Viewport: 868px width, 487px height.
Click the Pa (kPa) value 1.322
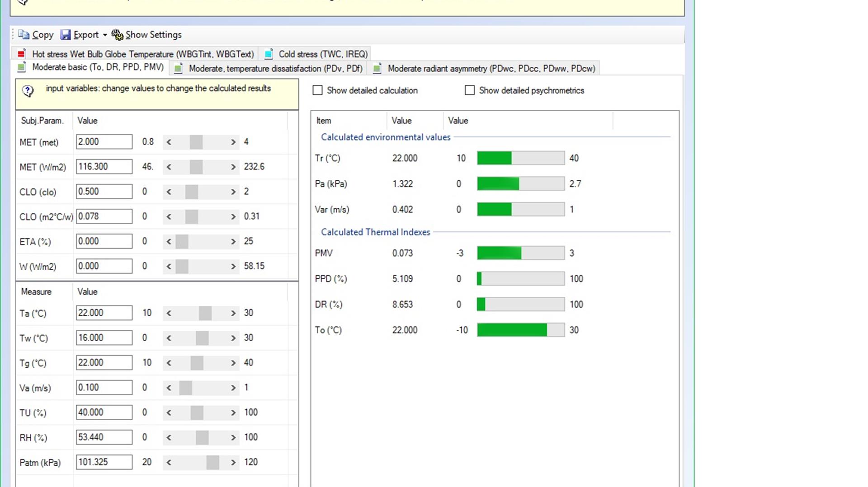[402, 184]
